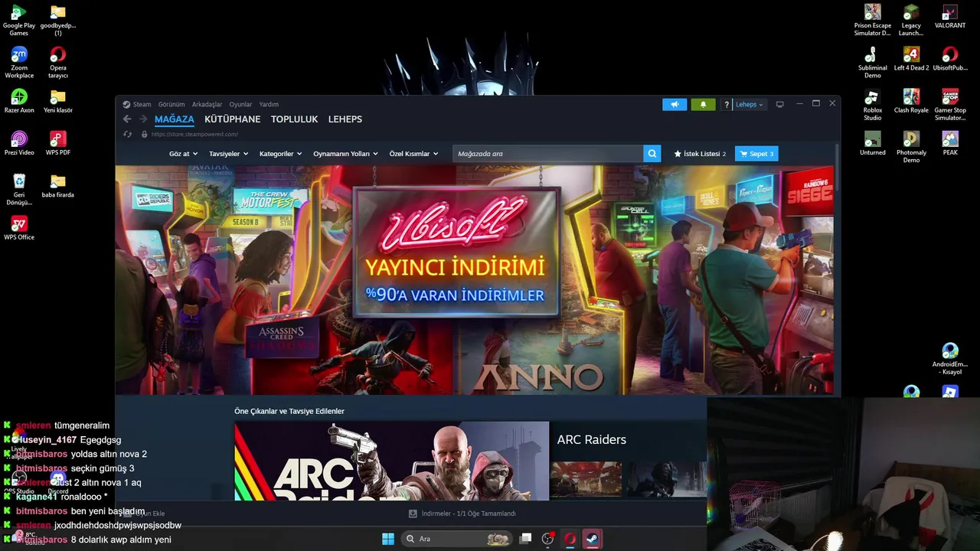The image size is (980, 551).
Task: Expand the Özel Kısımlar dropdown
Action: point(413,154)
